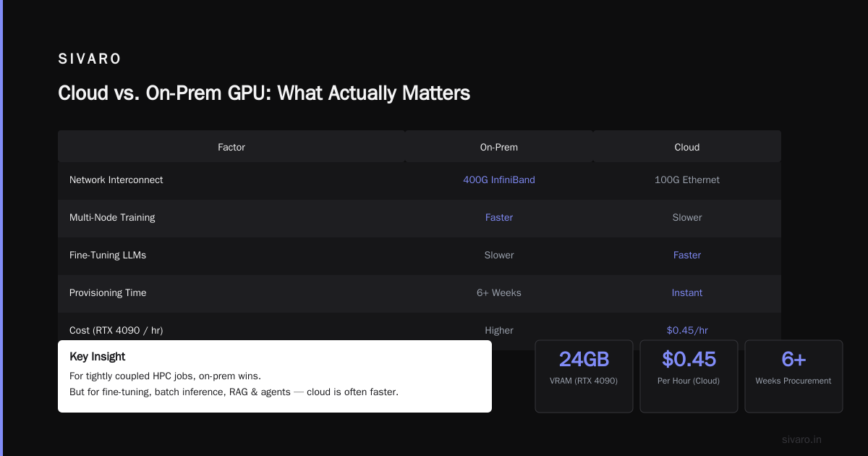
Task: Click the Provisioning Time row label
Action: (x=108, y=292)
